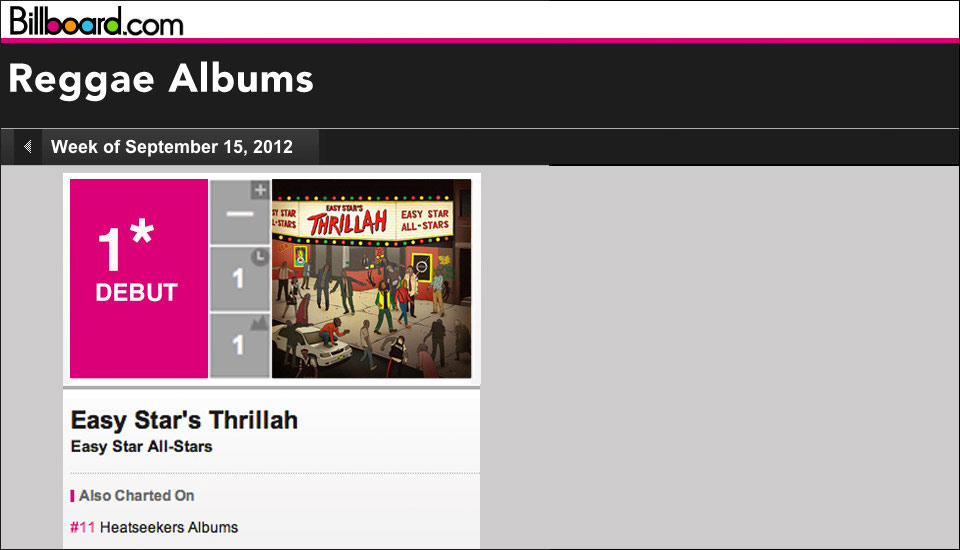The width and height of the screenshot is (960, 550).
Task: Click the Also Charted On heading
Action: click(x=137, y=495)
